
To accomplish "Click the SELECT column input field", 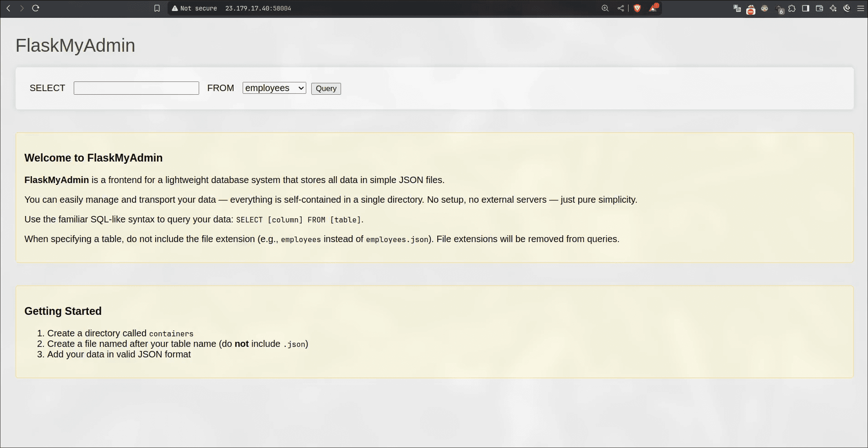I will click(136, 87).
